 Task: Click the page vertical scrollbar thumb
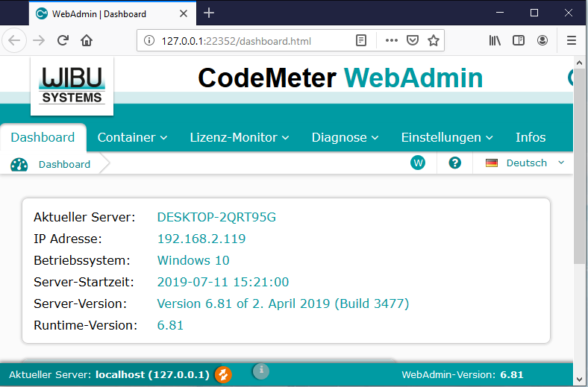coord(580,166)
